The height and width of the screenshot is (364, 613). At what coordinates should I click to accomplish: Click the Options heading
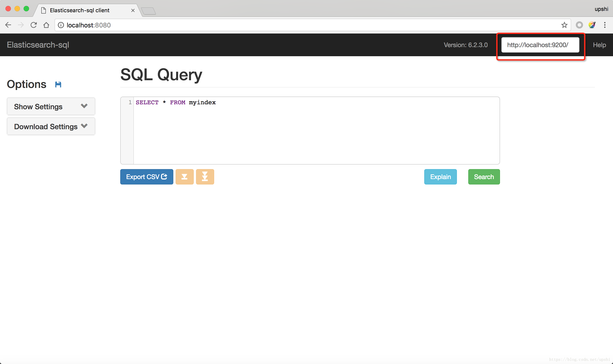click(x=27, y=84)
